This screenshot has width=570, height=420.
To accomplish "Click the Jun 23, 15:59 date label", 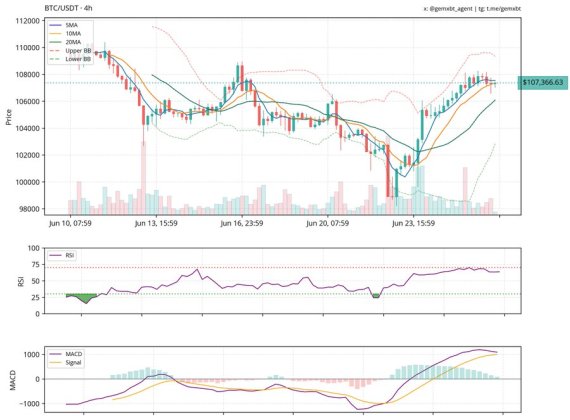I will pos(413,223).
